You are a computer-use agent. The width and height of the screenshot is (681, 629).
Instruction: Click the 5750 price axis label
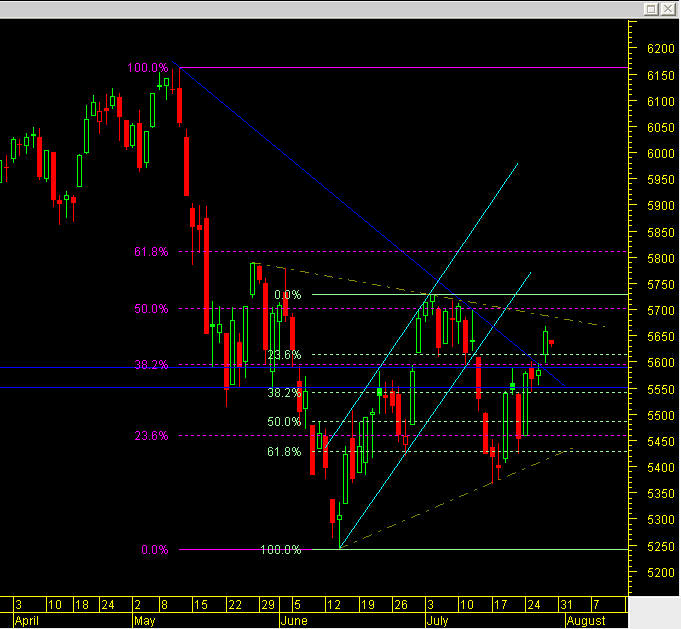(660, 285)
